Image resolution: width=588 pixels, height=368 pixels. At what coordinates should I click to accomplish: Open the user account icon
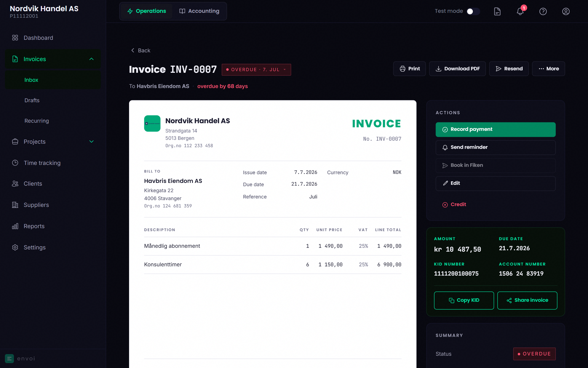pos(566,11)
